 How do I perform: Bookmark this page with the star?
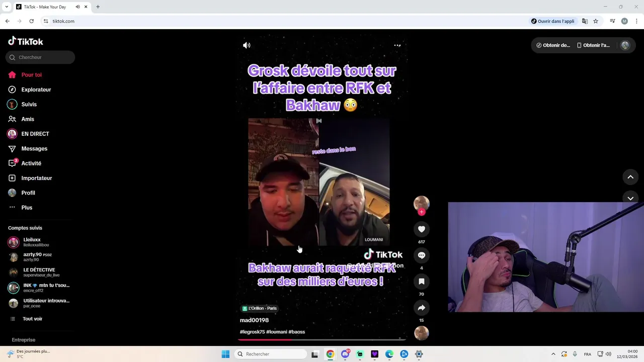tap(596, 21)
